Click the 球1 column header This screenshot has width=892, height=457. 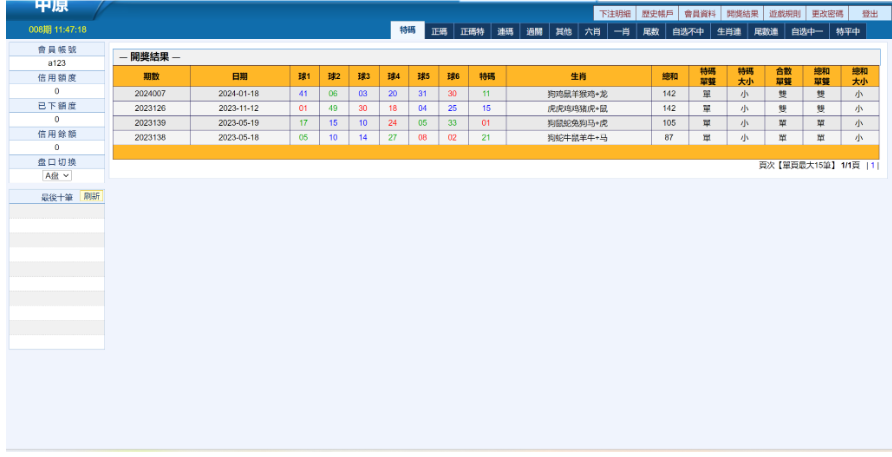304,76
